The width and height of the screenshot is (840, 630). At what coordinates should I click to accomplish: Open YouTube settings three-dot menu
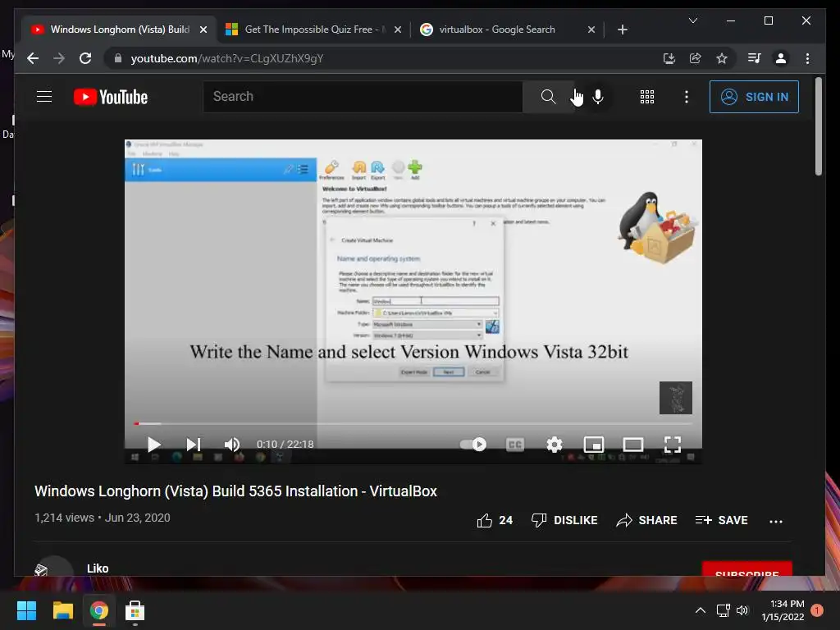(x=687, y=97)
